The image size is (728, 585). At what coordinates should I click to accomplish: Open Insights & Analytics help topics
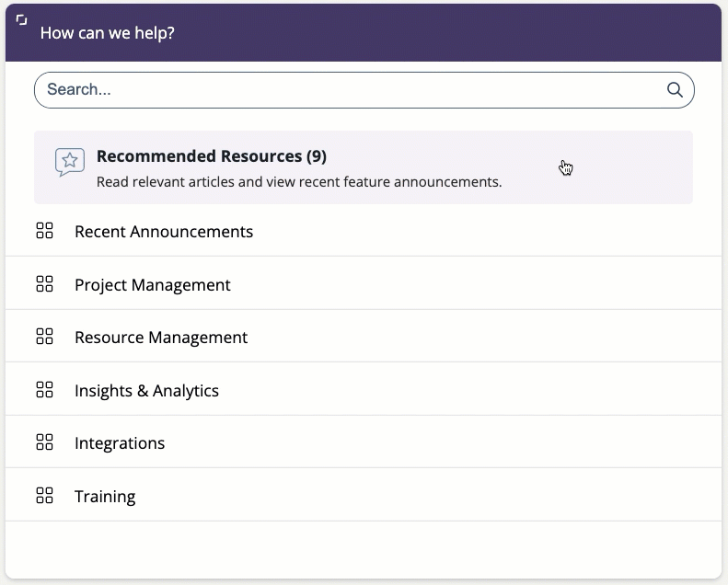coord(364,389)
